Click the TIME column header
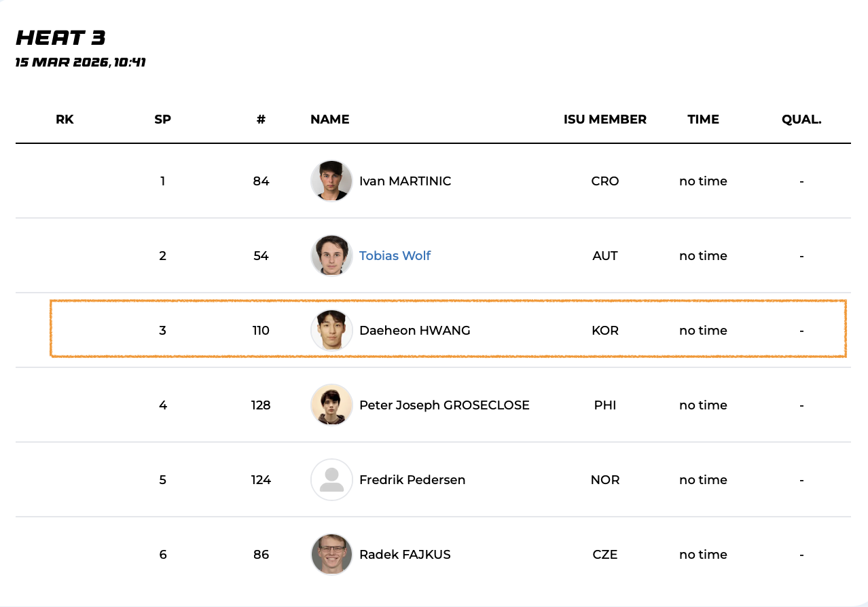Image resolution: width=868 pixels, height=607 pixels. click(703, 119)
